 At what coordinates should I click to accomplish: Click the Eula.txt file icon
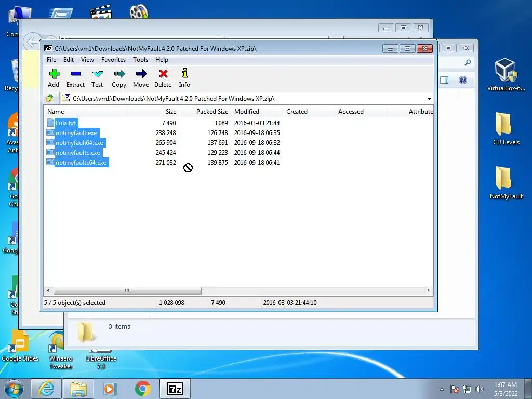[50, 123]
